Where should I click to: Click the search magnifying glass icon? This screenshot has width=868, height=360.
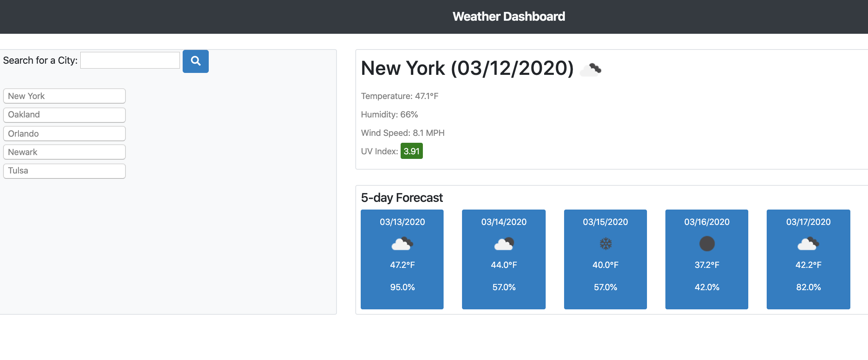tap(196, 61)
